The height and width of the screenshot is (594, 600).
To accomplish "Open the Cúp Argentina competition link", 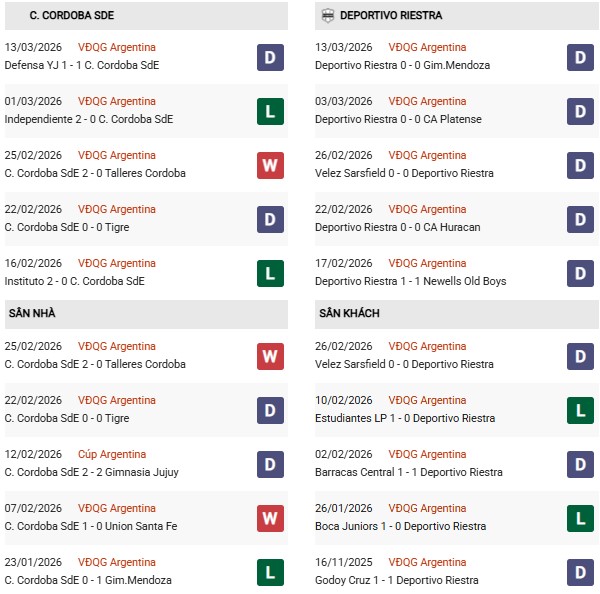I will pos(111,454).
